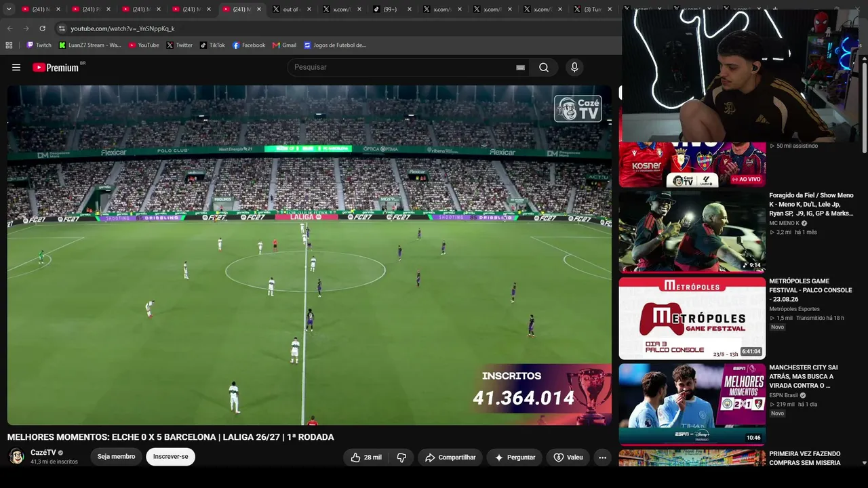Play the MC Meno K 9:14 thumbnail
The width and height of the screenshot is (868, 488).
click(692, 231)
